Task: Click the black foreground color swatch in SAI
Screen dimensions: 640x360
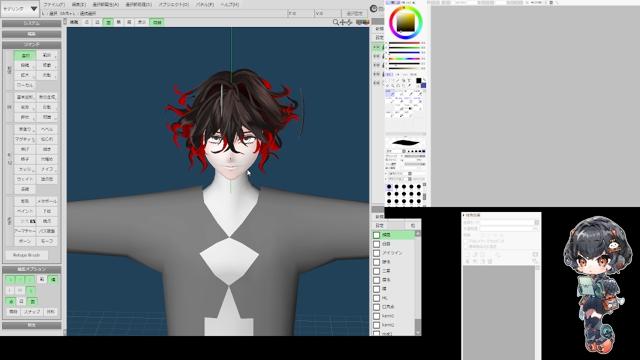Action: tap(418, 81)
